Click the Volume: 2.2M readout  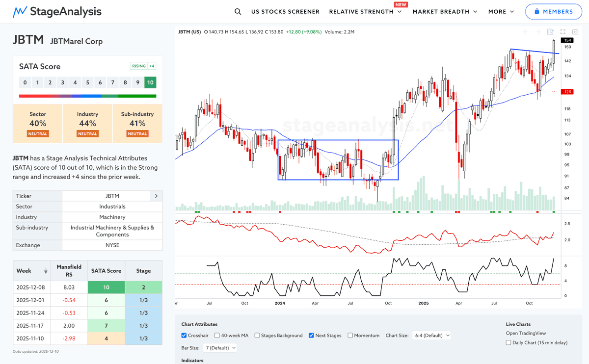coord(340,32)
